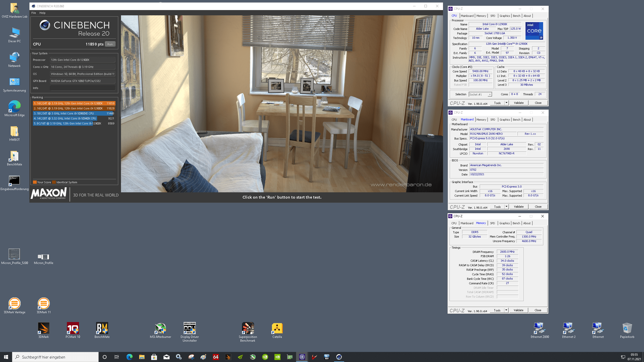Open Tools dropdown arrow in Memory CPU-Z window
Viewport: 644px width, 362px height.
506,310
